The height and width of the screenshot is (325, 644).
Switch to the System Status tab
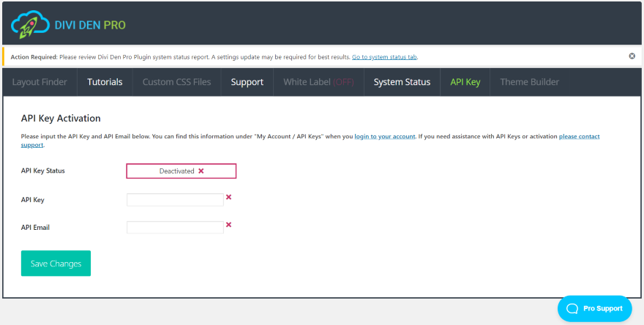pos(402,82)
